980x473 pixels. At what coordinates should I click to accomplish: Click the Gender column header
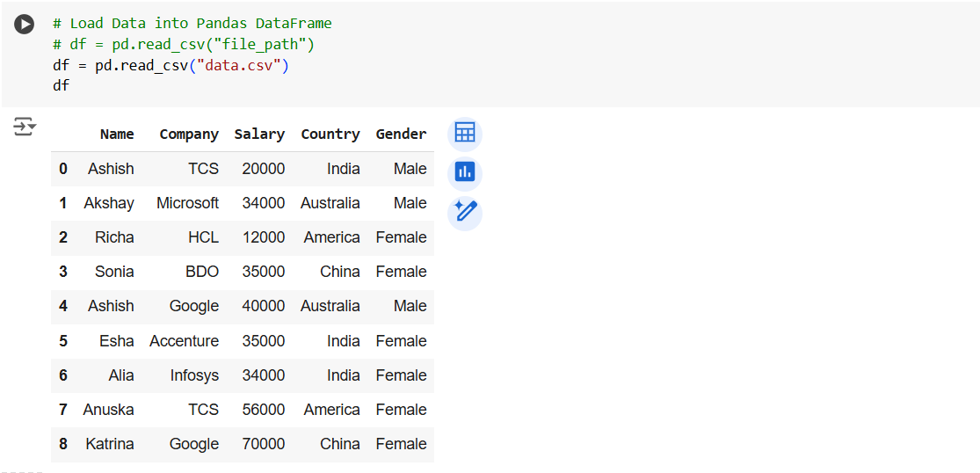(401, 135)
